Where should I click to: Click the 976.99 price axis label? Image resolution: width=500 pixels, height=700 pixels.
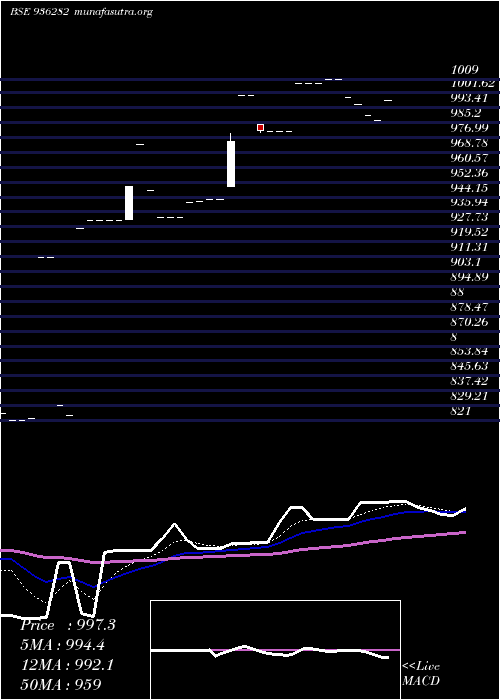469,129
